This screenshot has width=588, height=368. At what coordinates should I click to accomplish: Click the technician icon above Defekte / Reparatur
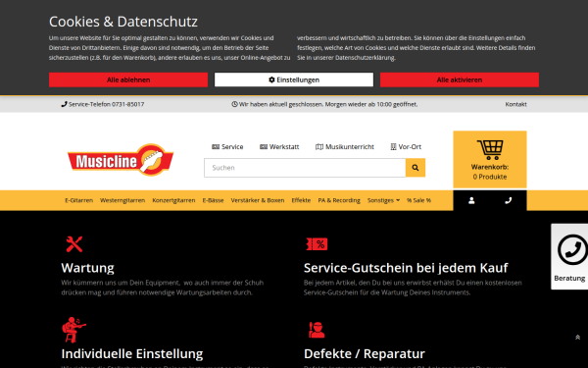(x=317, y=330)
